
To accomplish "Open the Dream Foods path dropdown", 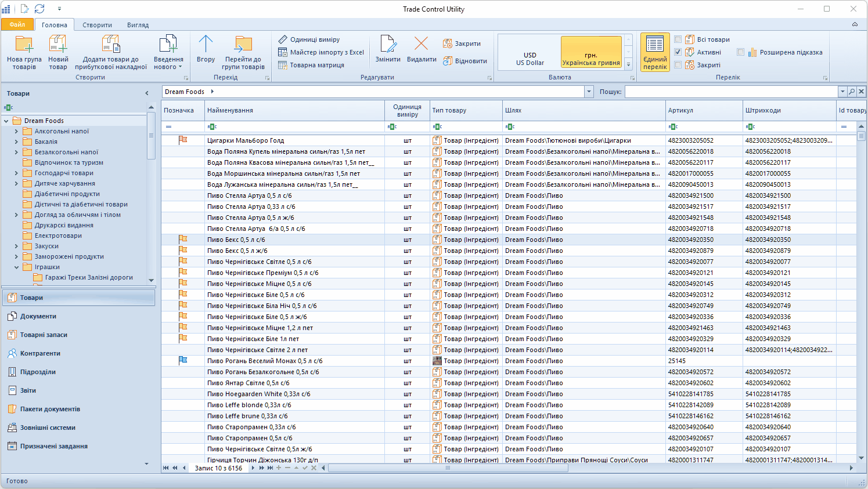I will click(x=588, y=91).
